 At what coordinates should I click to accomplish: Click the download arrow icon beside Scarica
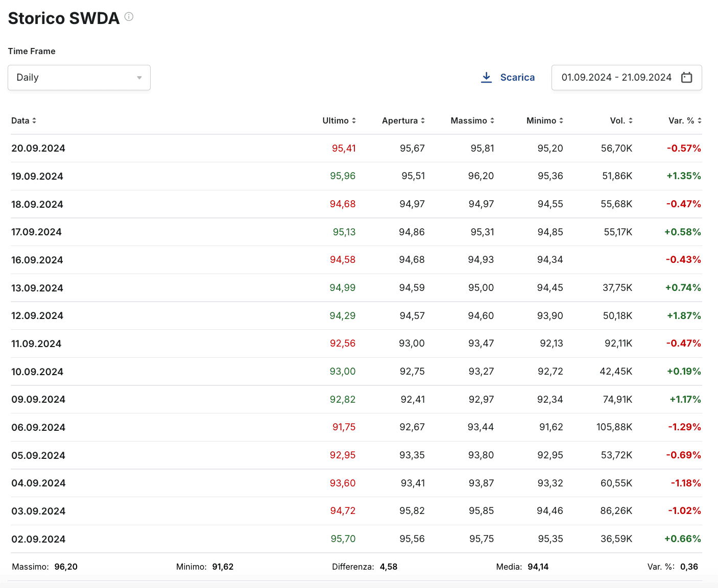487,78
